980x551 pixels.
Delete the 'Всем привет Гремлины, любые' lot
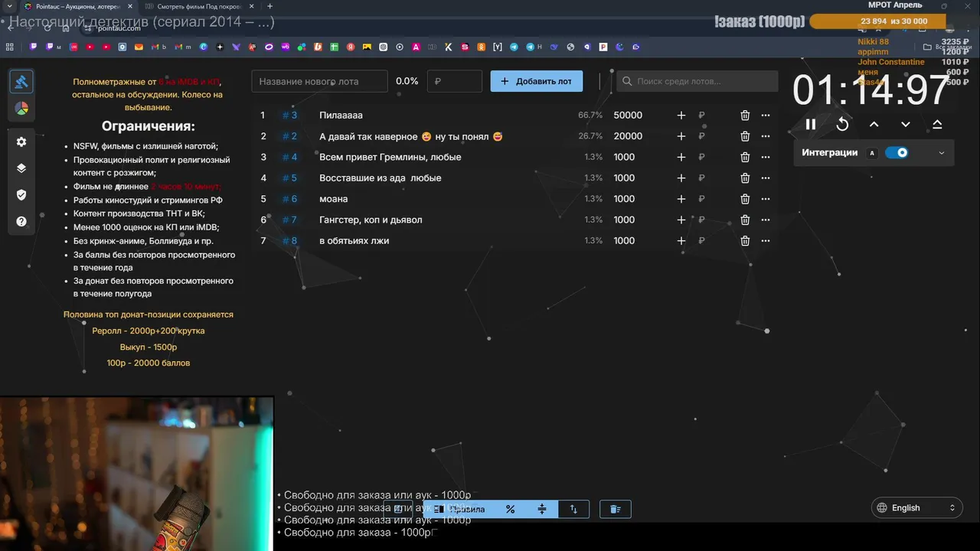[745, 157]
